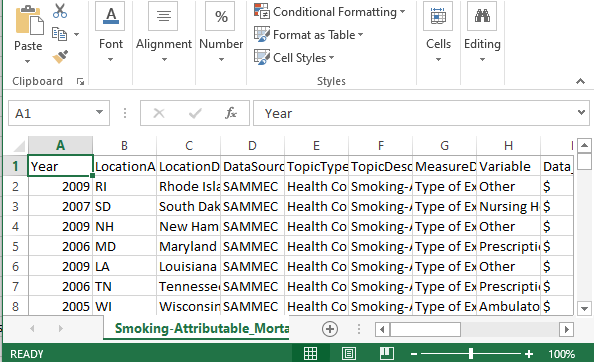Expand the formula bar chevron
Image resolution: width=594 pixels, height=362 pixels.
[x=581, y=112]
